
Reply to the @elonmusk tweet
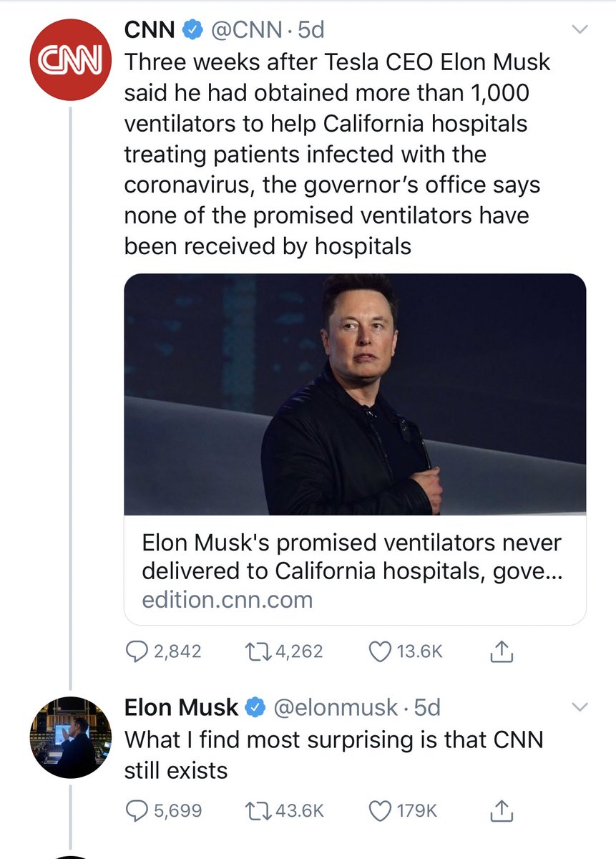pyautogui.click(x=164, y=810)
